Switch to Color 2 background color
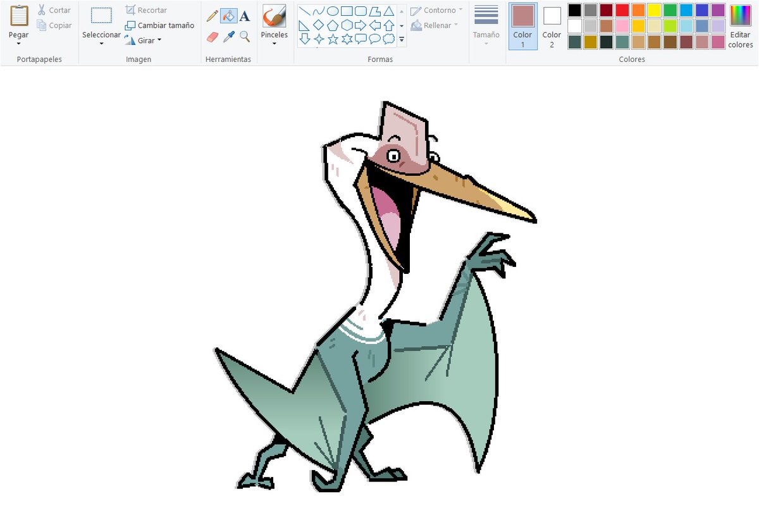Screen dimensions: 759x532 pos(551,25)
